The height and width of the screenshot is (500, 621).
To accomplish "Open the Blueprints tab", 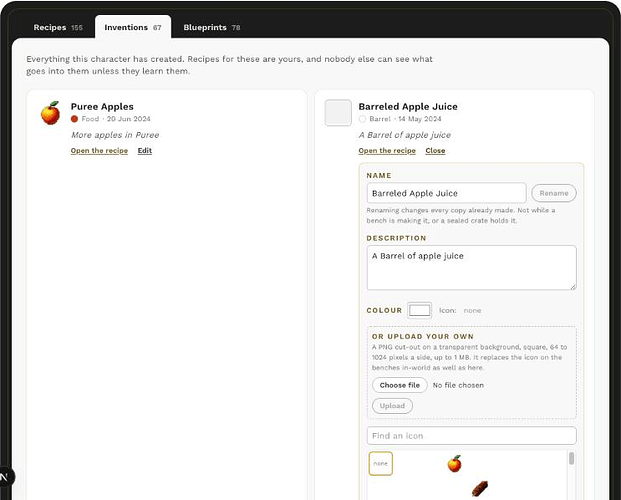I will pyautogui.click(x=211, y=27).
